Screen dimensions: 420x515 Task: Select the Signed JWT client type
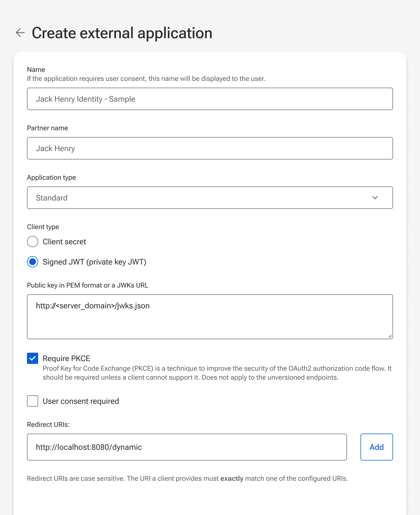tap(32, 262)
